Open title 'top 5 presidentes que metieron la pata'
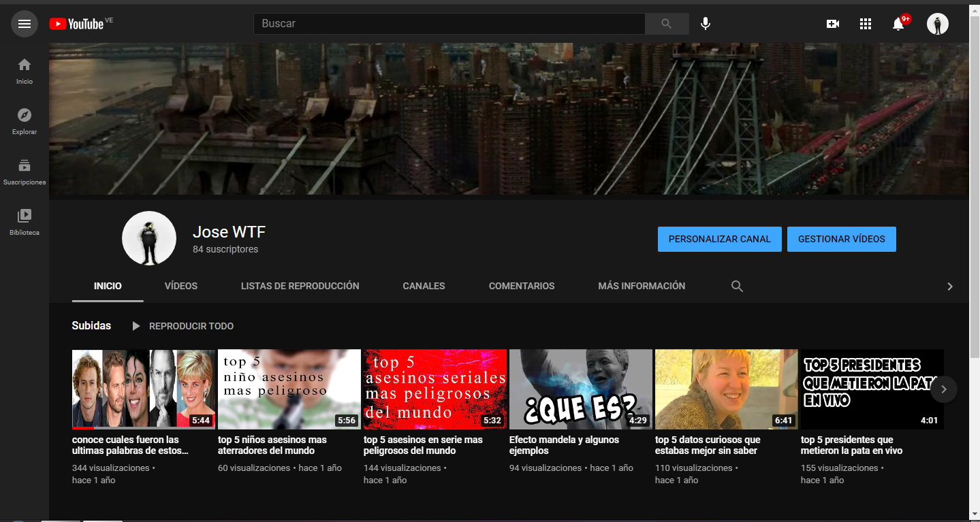Viewport: 980px width, 522px height. coord(851,445)
